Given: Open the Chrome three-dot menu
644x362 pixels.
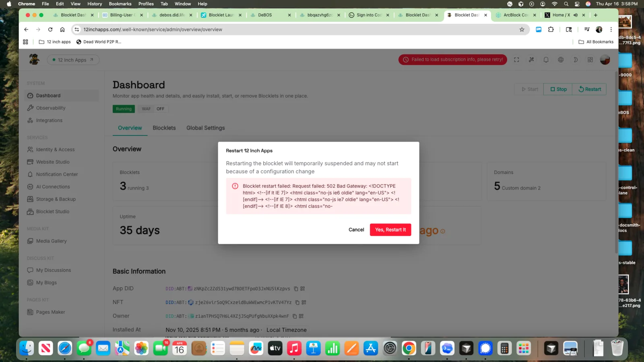Looking at the screenshot, I should coord(611,29).
